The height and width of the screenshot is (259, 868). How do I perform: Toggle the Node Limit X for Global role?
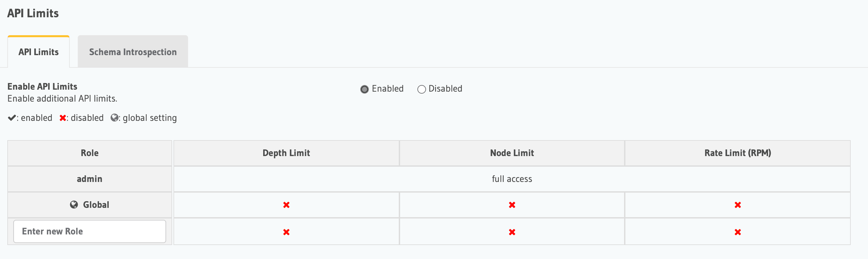512,205
